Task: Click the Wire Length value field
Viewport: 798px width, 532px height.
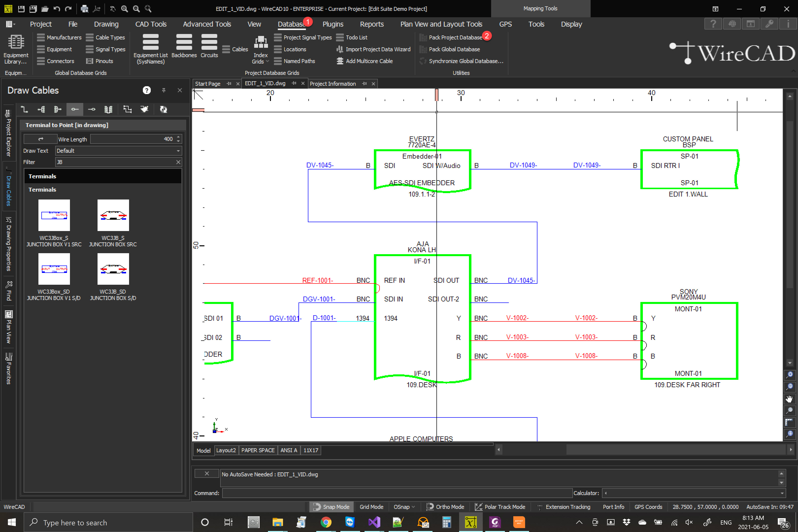Action: click(132, 139)
